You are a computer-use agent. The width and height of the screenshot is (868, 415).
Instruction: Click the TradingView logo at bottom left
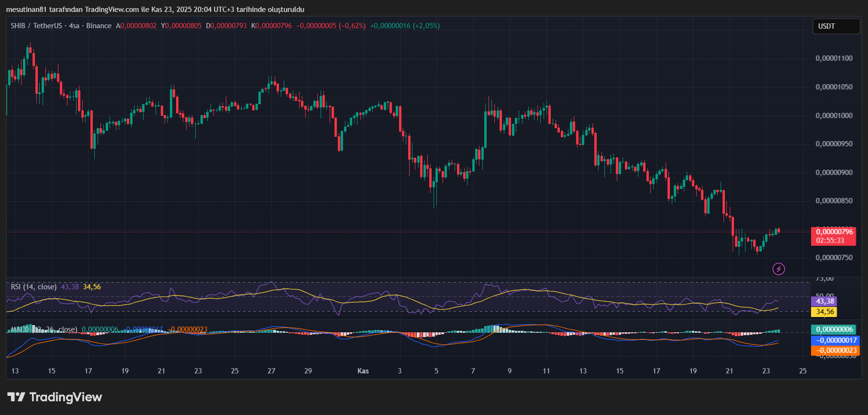tap(55, 397)
